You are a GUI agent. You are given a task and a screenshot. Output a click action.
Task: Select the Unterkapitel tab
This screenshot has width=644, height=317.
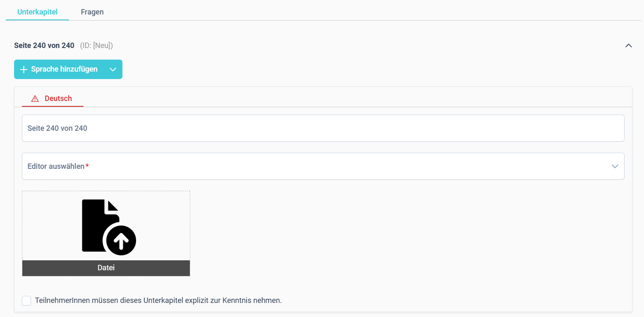click(x=37, y=12)
